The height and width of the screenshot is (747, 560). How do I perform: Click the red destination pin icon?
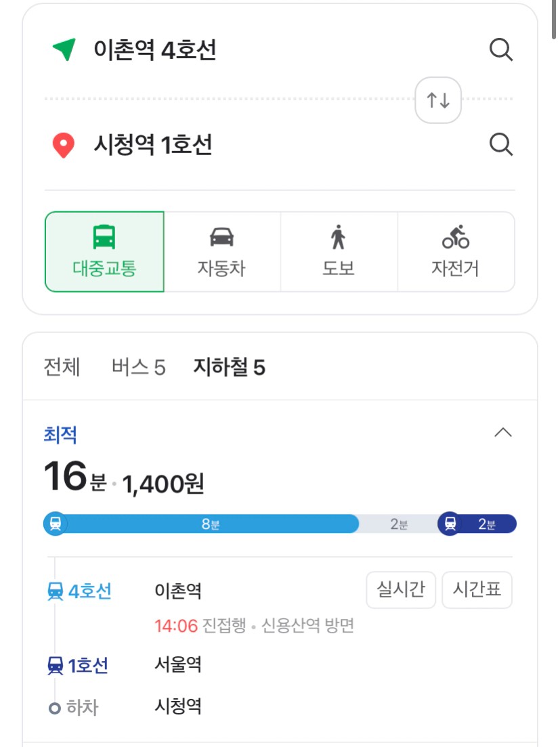[x=64, y=145]
